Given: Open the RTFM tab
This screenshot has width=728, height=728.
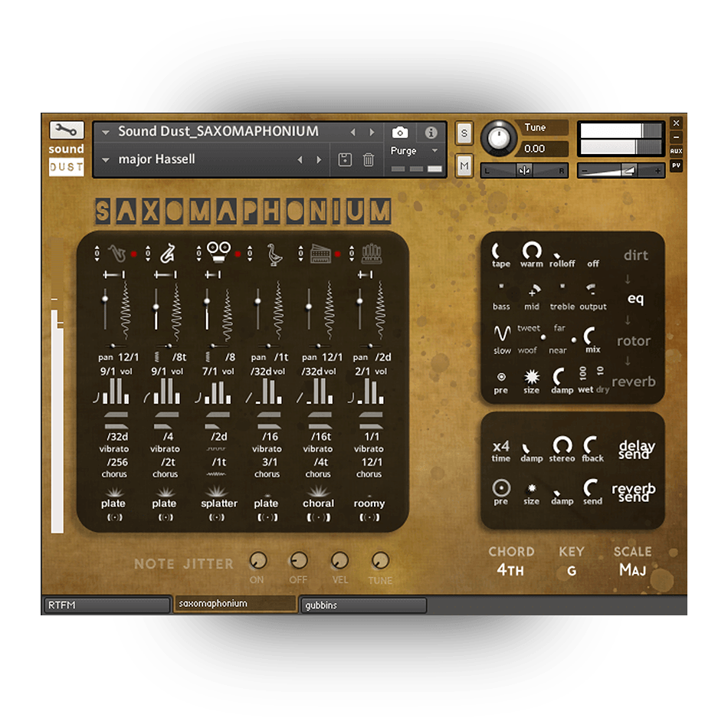Looking at the screenshot, I should [x=107, y=605].
